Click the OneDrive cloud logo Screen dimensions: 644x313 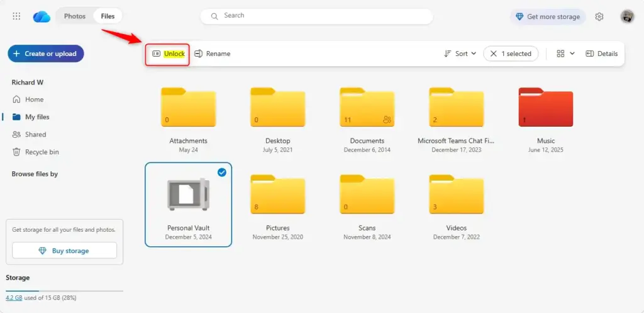click(42, 16)
